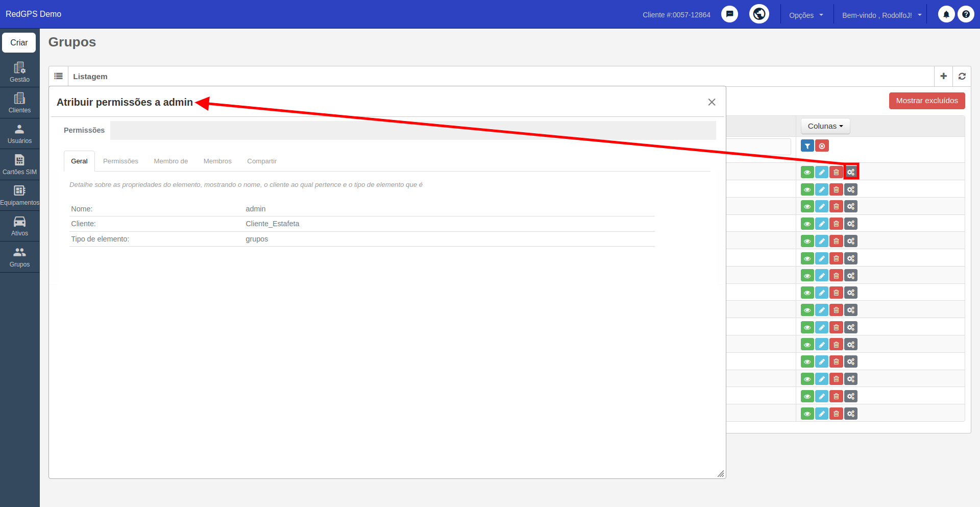Click the Criar button

(19, 42)
